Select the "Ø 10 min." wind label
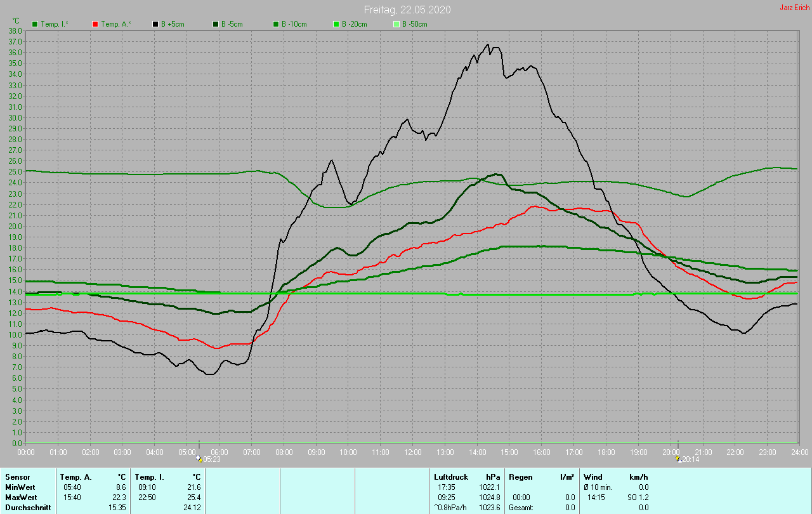This screenshot has height=514, width=812. [598, 487]
